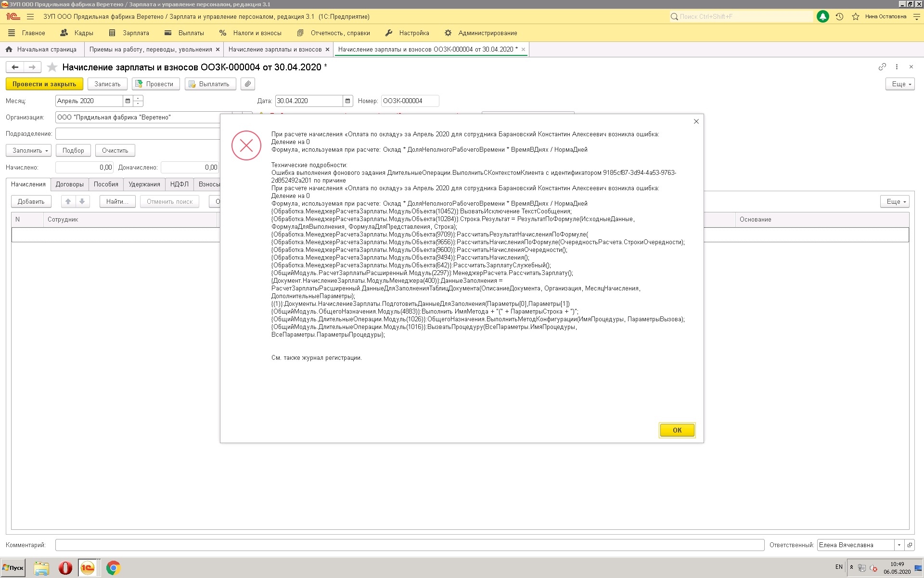Image resolution: width=924 pixels, height=578 pixels.
Task: Move row up with arrow icon
Action: click(68, 201)
